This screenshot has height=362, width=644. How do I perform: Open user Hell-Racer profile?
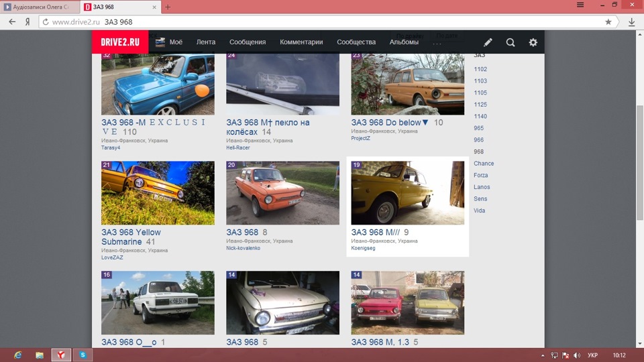point(237,147)
